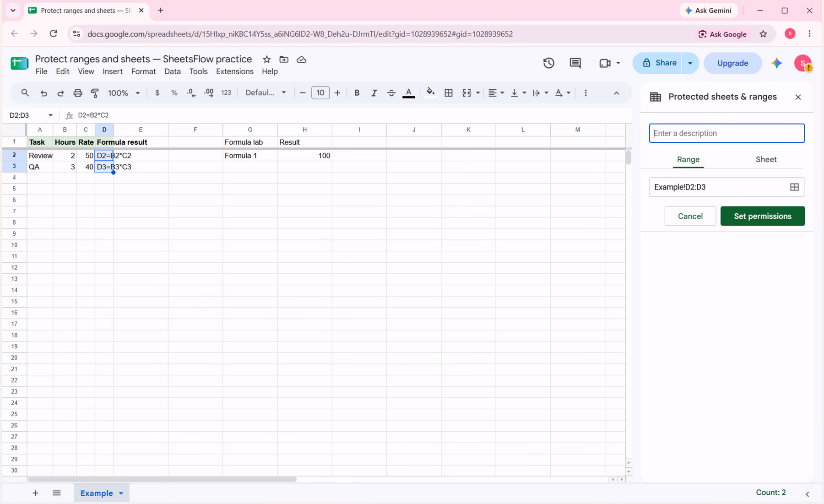The image size is (824, 504).
Task: Click the print icon in toolbar
Action: [78, 93]
